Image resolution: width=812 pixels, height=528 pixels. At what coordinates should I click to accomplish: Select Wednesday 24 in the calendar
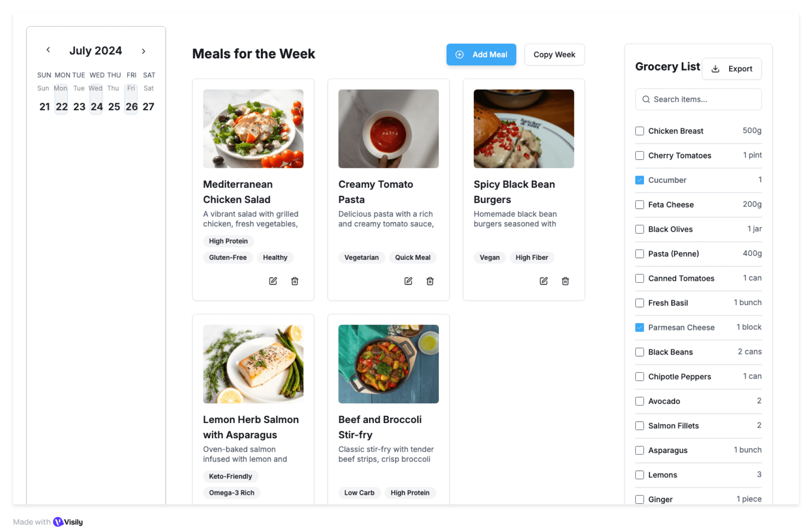pyautogui.click(x=96, y=107)
